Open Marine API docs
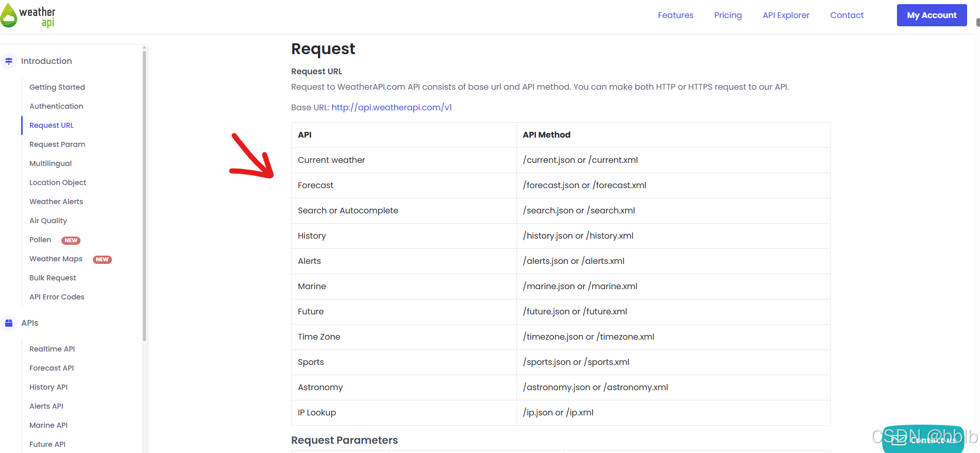The image size is (980, 453). coord(48,425)
